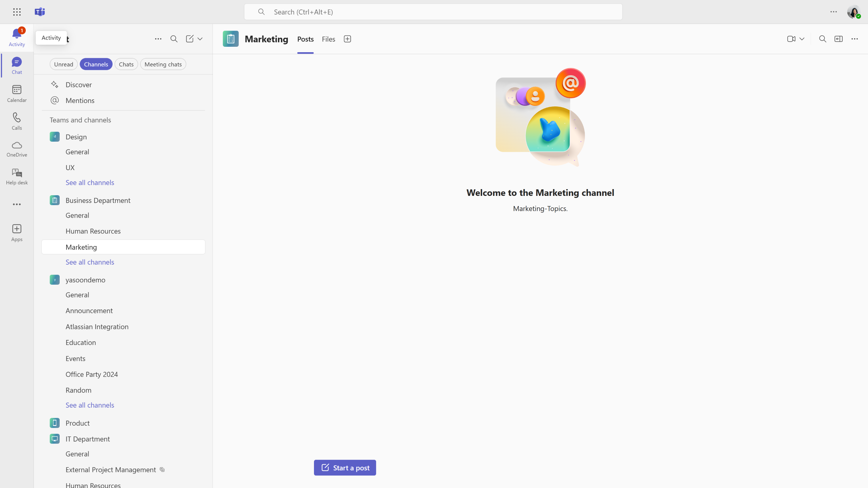Open the meet now dropdown arrow
This screenshot has height=488, width=868.
(x=802, y=39)
